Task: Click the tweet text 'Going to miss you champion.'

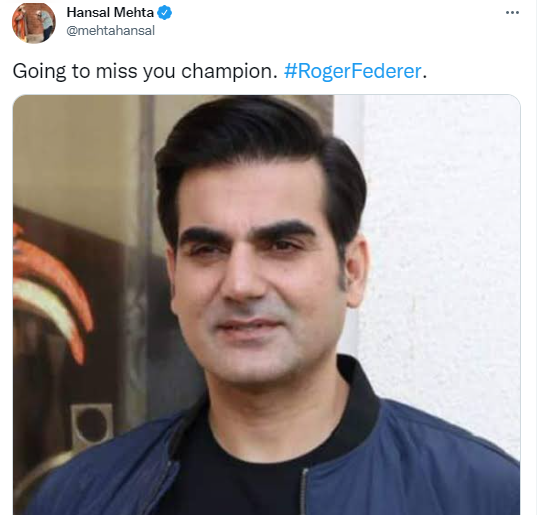Action: [x=145, y=72]
